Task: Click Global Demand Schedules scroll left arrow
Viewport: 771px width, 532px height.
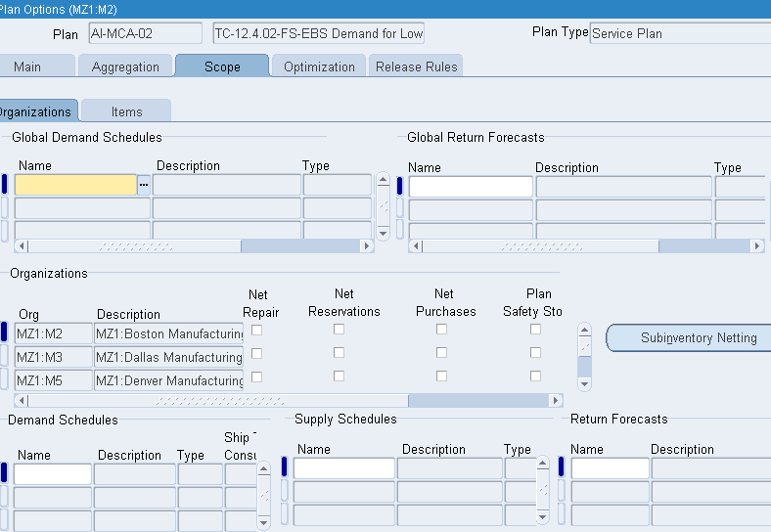Action: pos(22,245)
